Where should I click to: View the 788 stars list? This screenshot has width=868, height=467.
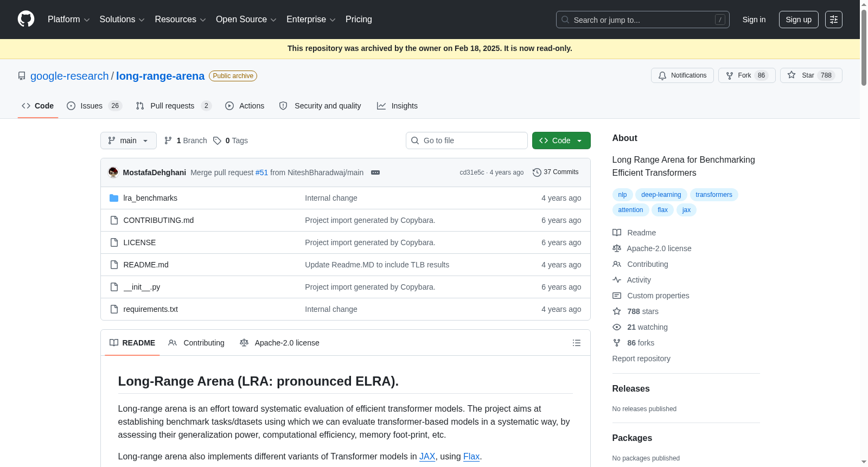635,311
